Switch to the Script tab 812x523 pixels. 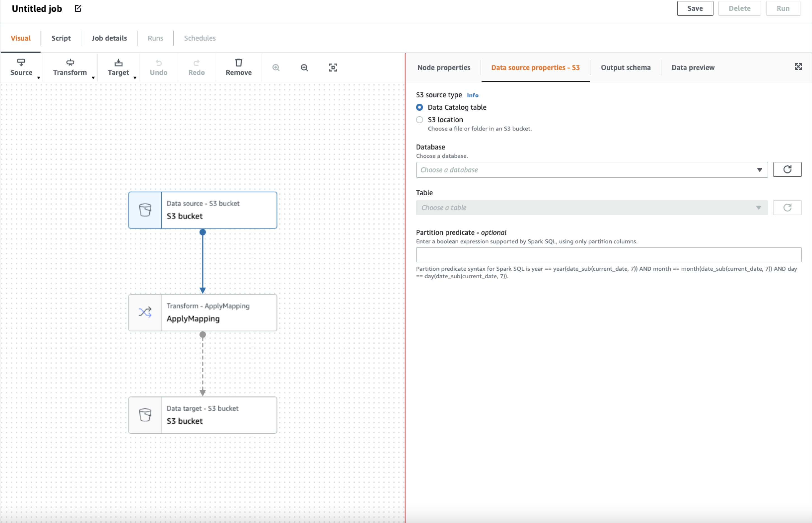click(61, 38)
